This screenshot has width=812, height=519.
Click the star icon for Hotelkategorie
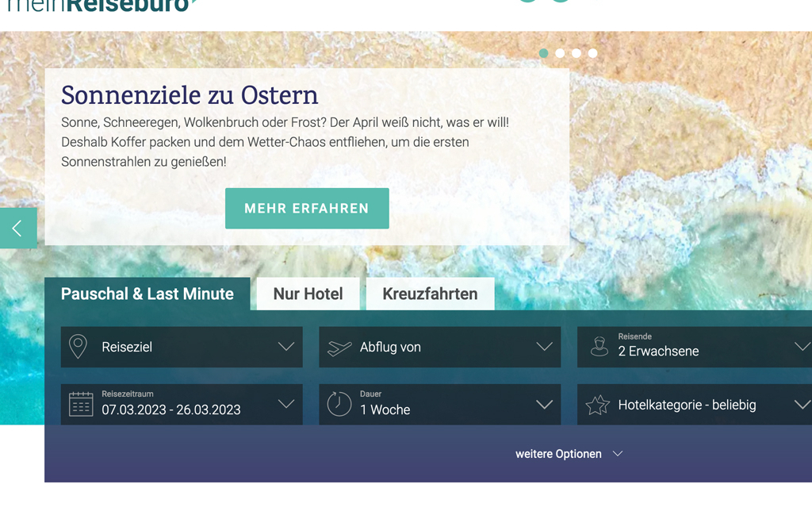click(x=598, y=405)
